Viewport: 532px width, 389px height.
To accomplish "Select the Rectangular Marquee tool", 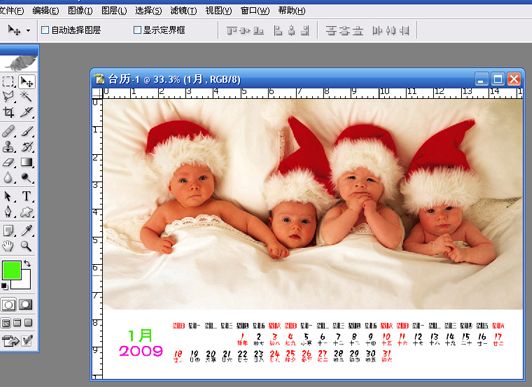I will (x=8, y=81).
